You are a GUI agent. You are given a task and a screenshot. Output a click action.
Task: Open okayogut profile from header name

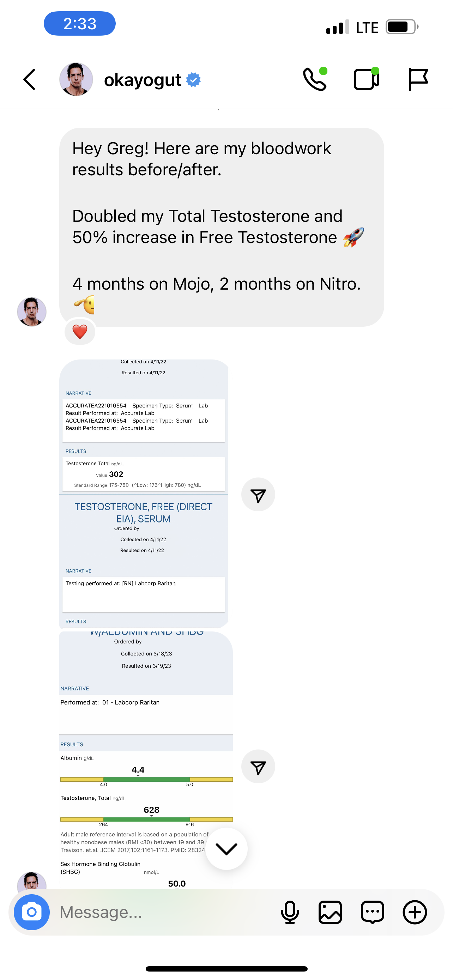pos(143,80)
